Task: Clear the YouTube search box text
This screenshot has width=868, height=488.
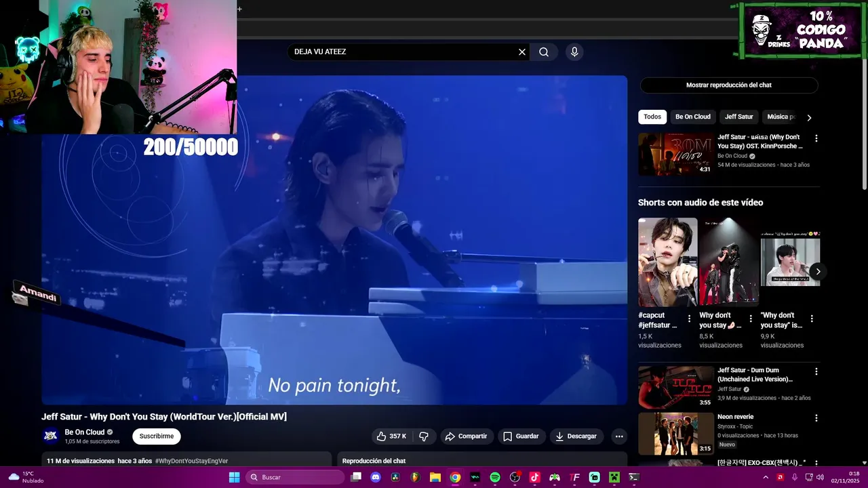Action: coord(522,52)
